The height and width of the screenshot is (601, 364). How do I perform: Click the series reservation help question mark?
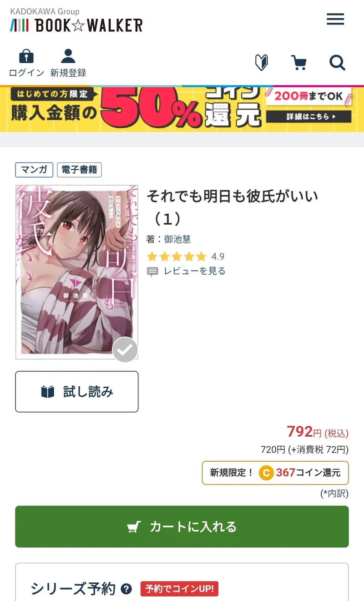pyautogui.click(x=126, y=589)
